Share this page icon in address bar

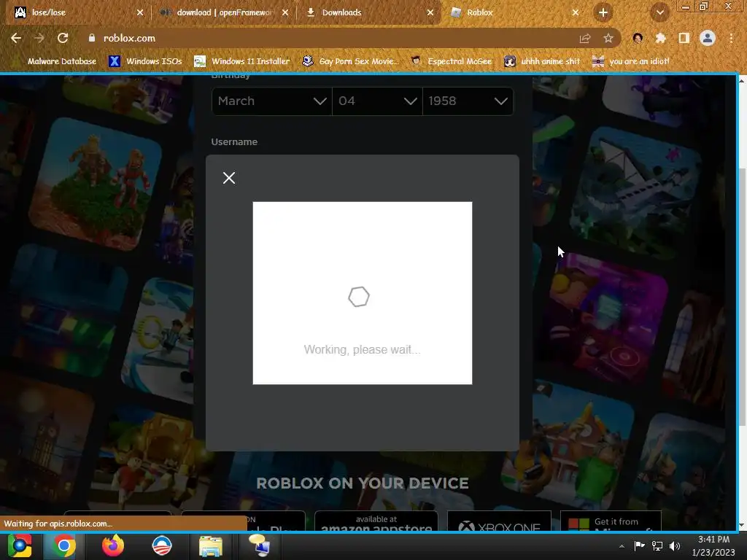585,38
